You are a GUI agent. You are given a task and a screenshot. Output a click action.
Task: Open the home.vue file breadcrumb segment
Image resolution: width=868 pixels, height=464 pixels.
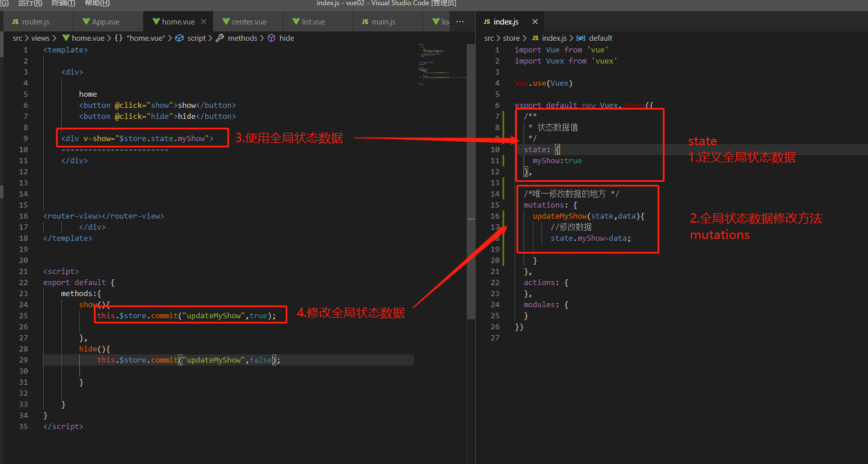(89, 38)
